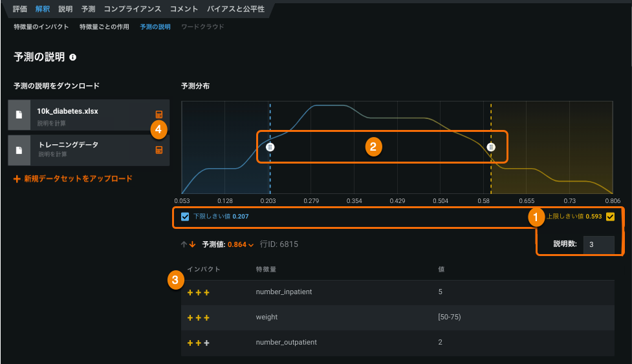Switch to the バイアスと公平性 tab
The height and width of the screenshot is (364, 632).
tap(235, 10)
